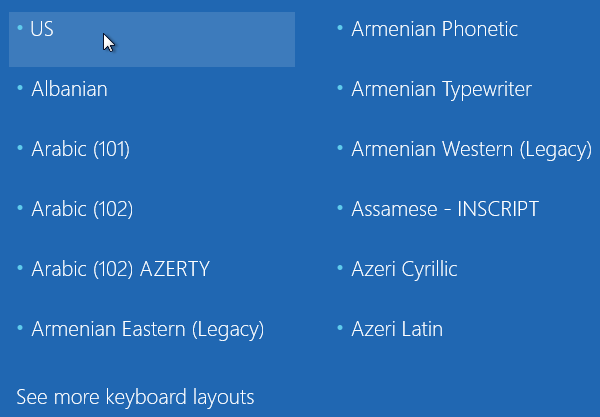Screen dimensions: 600x417
Task: Click the bullet next to Albanian
Action: point(21,87)
